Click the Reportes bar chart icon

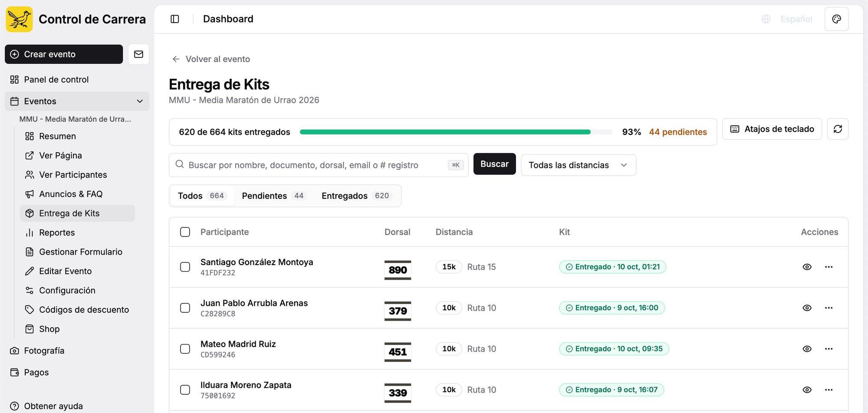coord(30,233)
